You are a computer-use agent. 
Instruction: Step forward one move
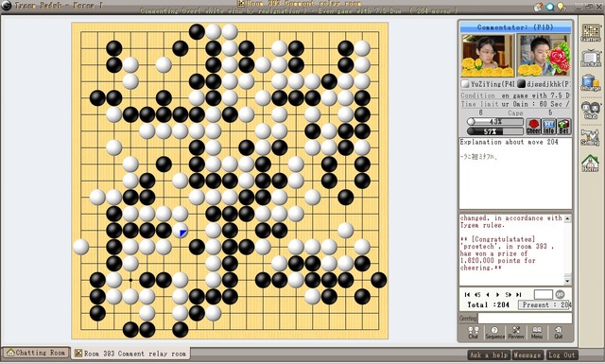pyautogui.click(x=498, y=295)
